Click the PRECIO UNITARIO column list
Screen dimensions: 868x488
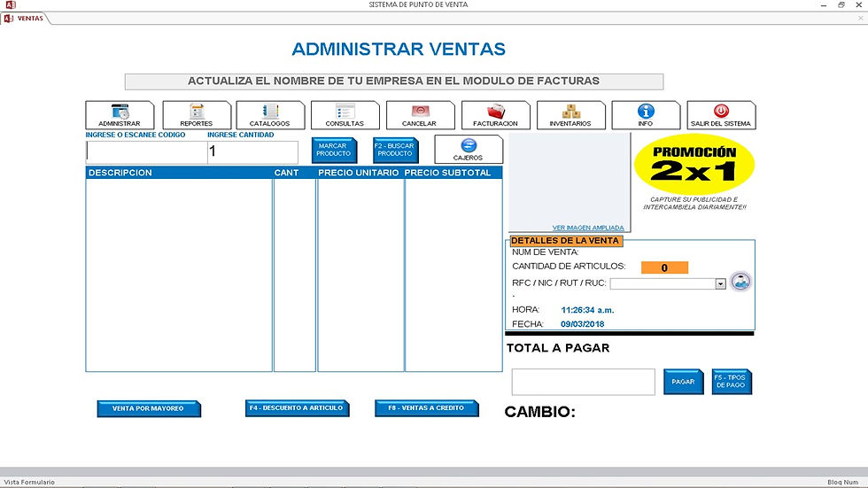[361, 275]
